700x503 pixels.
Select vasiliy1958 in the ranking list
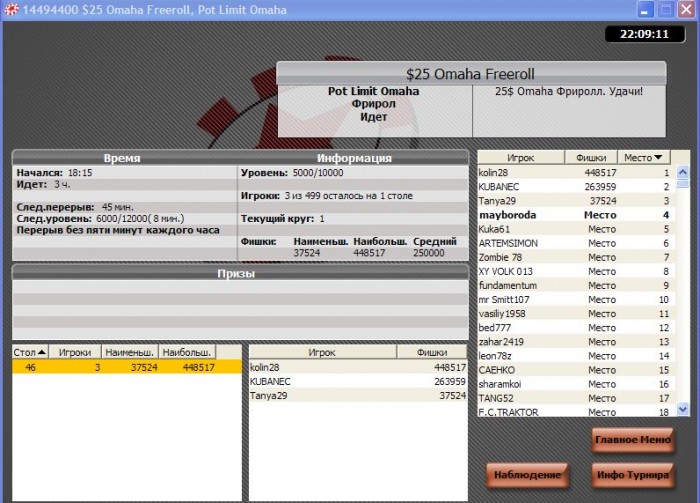(x=575, y=314)
